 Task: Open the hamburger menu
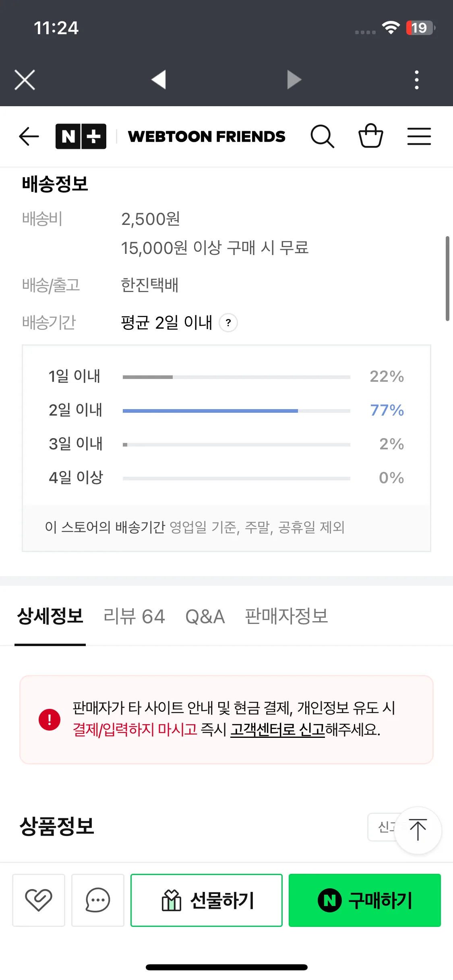[x=419, y=136]
